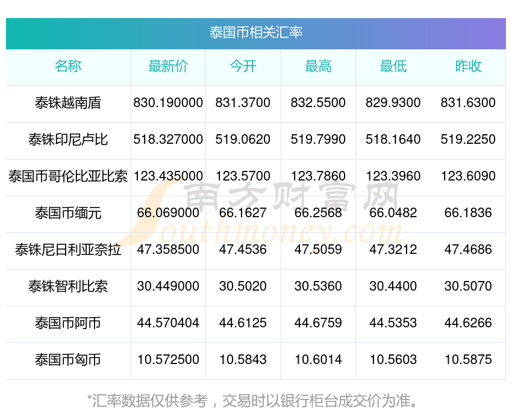The width and height of the screenshot is (512, 420).
Task: Click opening value 123.5700
Action: (243, 176)
